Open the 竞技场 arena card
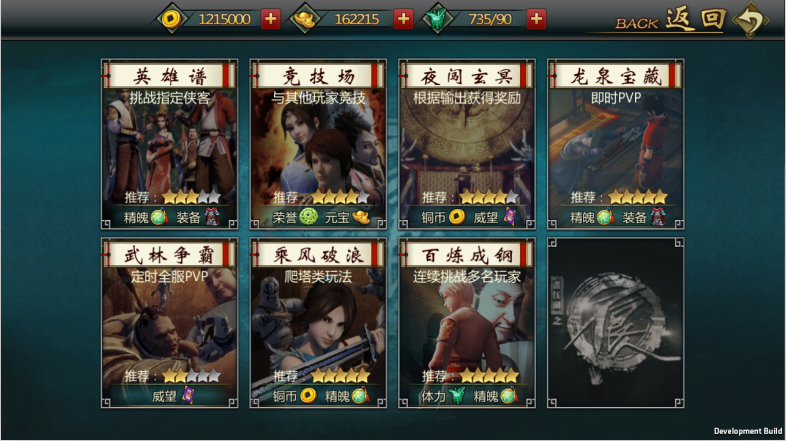 pyautogui.click(x=318, y=144)
